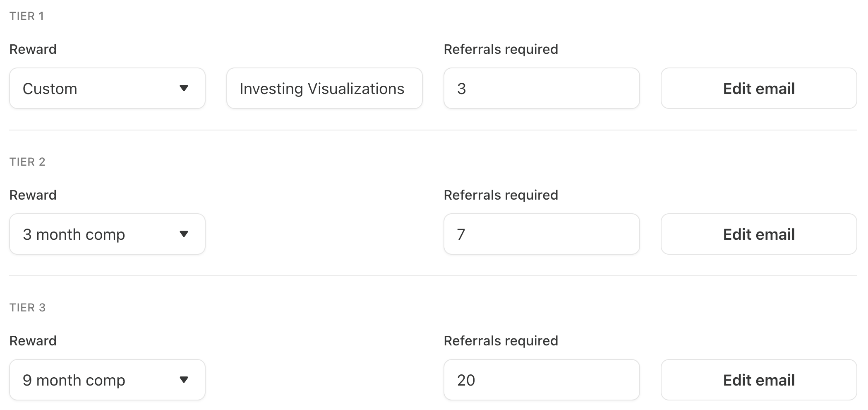Open the Tier 1 Custom reward dropdown
868x410 pixels.
click(108, 88)
